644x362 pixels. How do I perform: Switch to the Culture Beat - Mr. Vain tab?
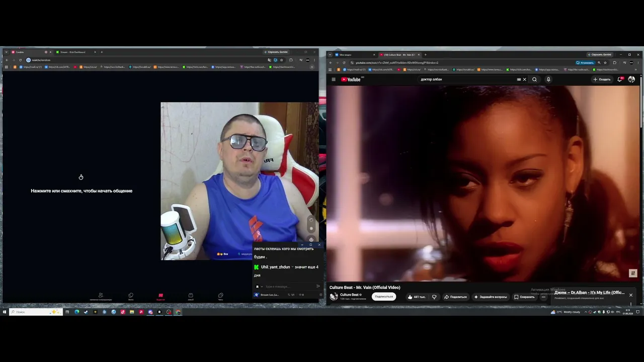pos(399,55)
